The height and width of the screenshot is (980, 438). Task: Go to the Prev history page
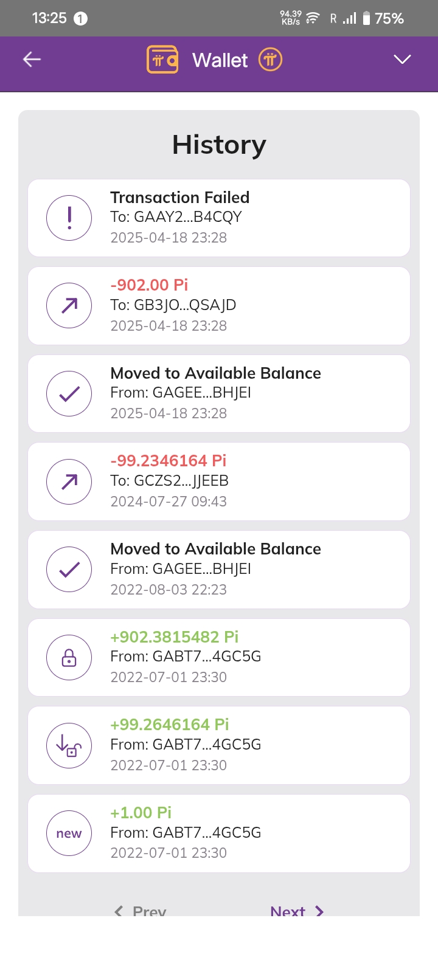pos(149,911)
